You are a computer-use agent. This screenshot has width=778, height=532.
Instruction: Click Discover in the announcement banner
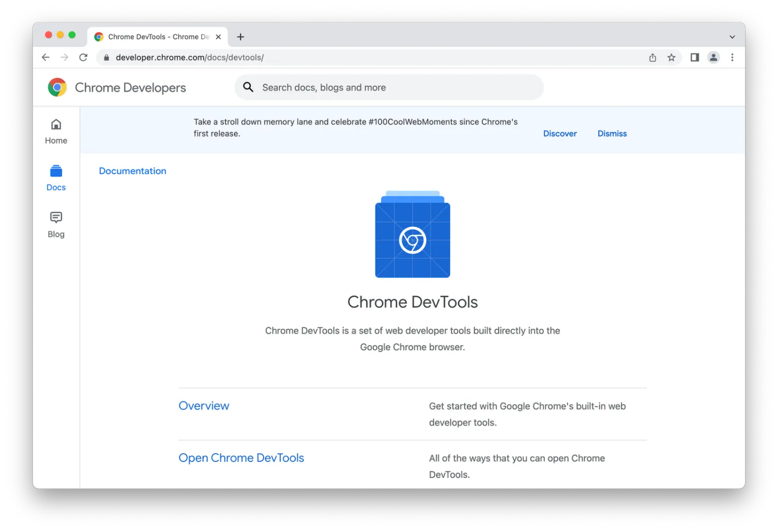560,133
